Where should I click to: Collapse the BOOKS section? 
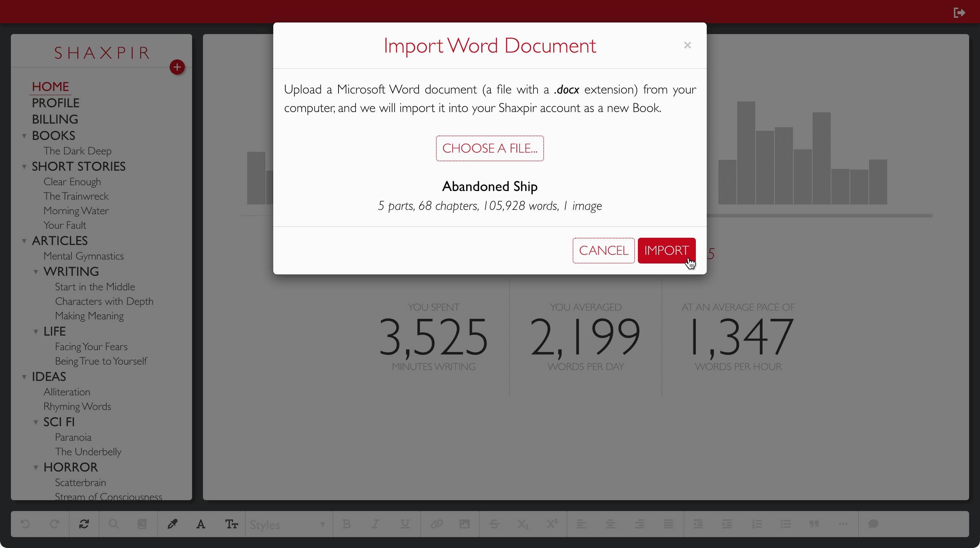(x=24, y=136)
